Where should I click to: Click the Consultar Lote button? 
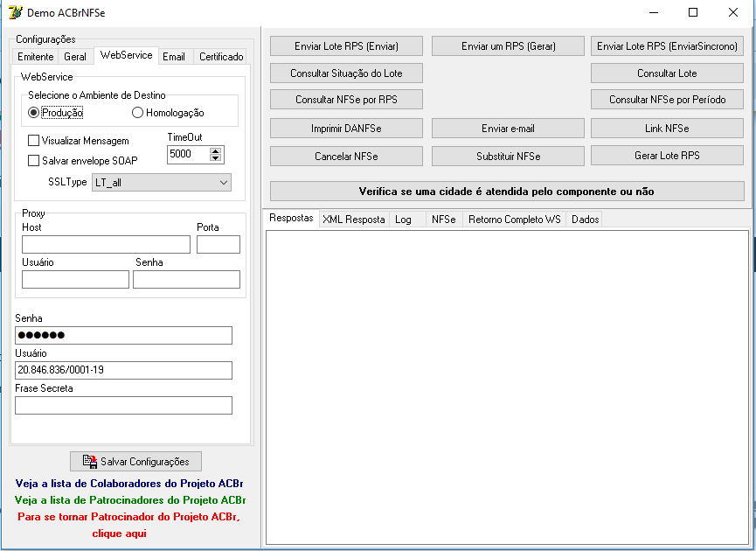click(x=667, y=73)
